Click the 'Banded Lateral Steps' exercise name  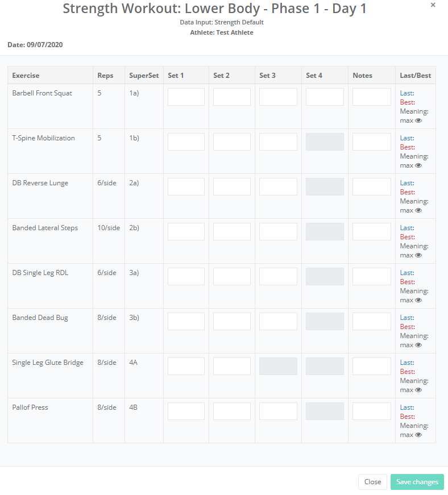45,228
